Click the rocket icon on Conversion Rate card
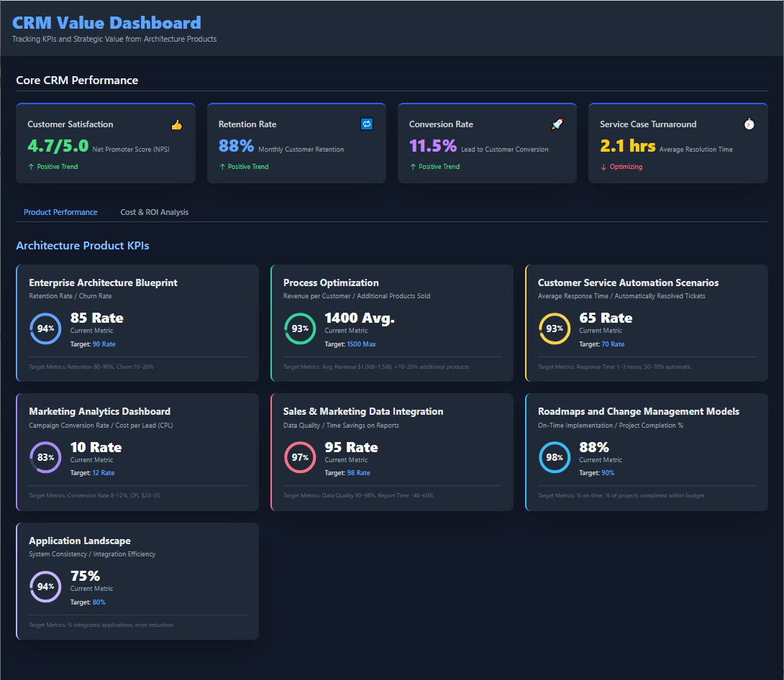 click(x=557, y=124)
